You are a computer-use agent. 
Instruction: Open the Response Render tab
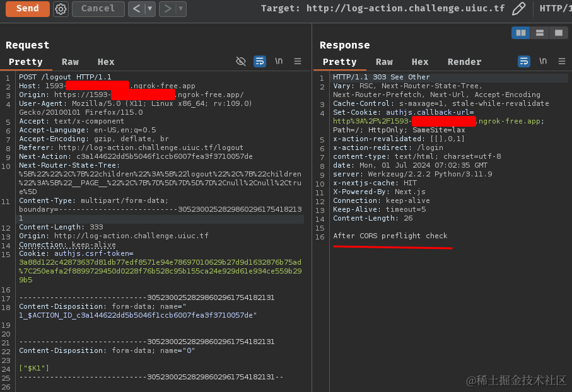tap(464, 62)
